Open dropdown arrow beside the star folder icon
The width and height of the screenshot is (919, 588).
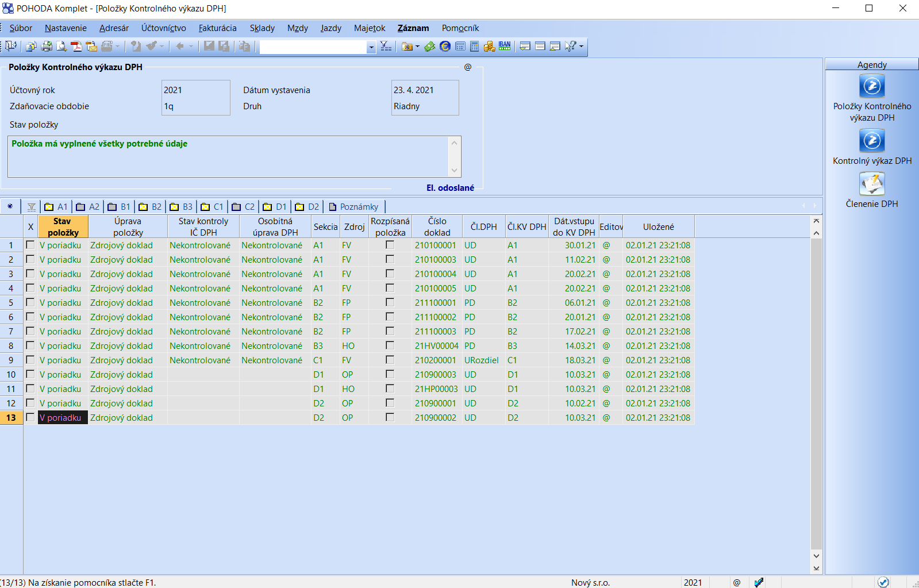tap(417, 47)
